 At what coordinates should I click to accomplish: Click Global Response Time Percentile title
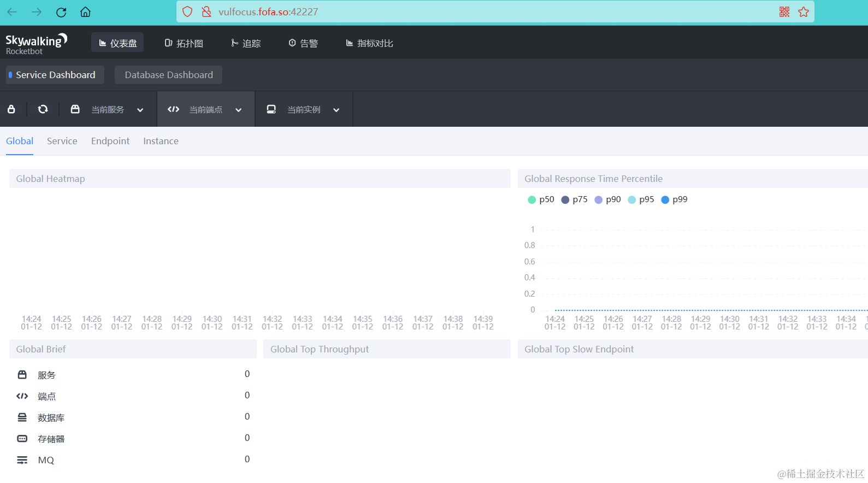593,179
